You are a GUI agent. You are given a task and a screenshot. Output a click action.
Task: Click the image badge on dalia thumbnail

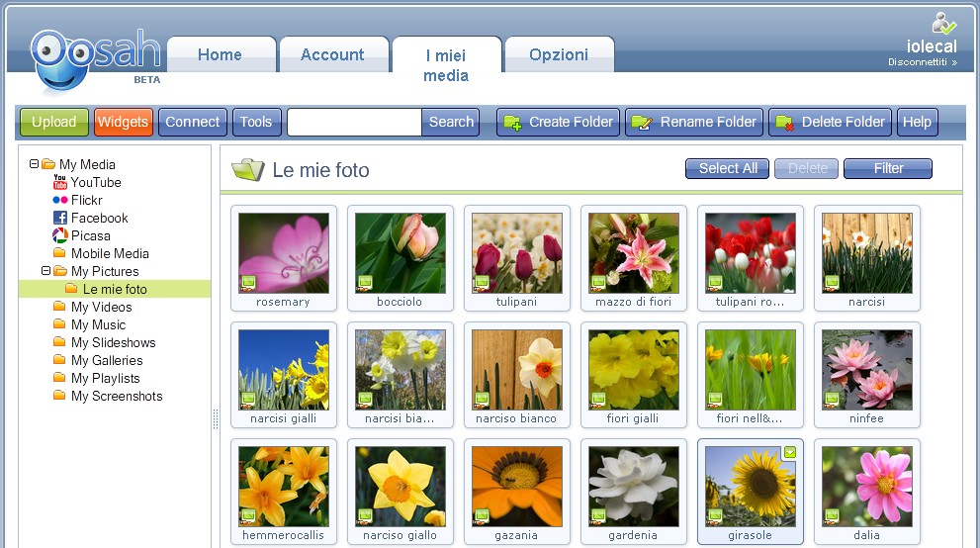832,516
